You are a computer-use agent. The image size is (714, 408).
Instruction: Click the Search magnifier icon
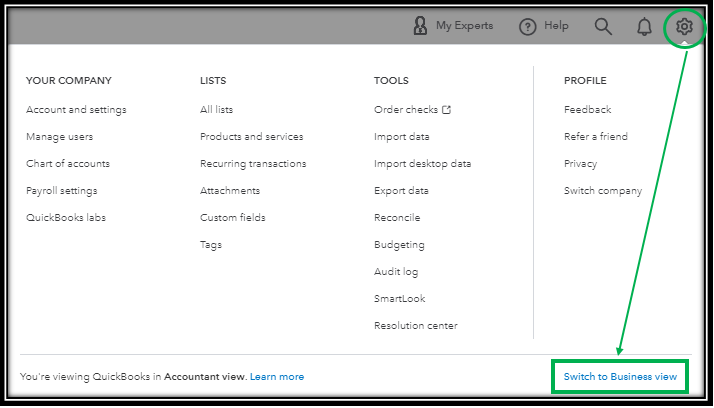pyautogui.click(x=603, y=27)
